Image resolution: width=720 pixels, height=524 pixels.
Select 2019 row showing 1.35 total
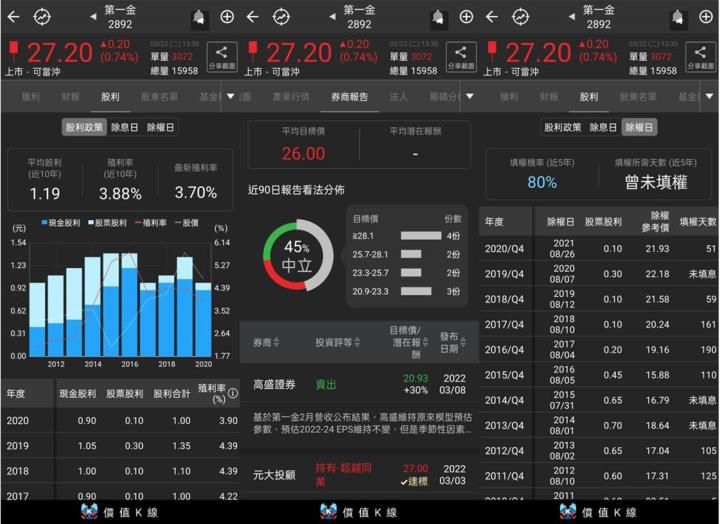click(120, 446)
